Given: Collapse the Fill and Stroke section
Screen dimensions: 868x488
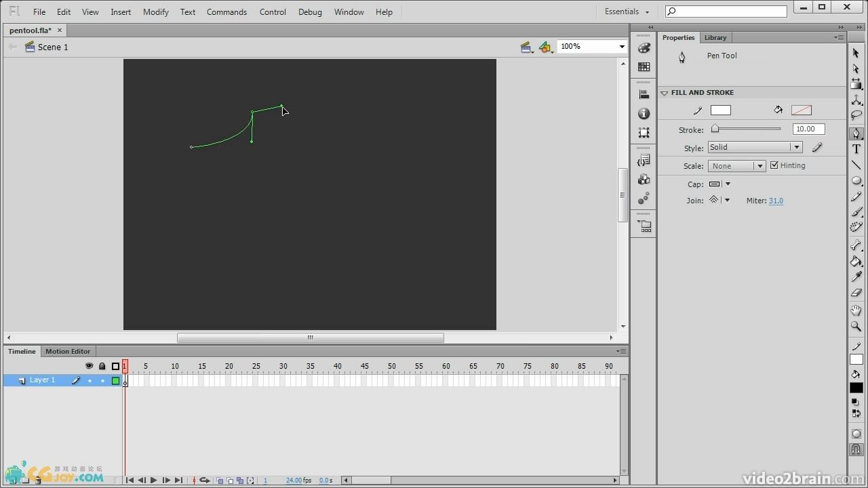Looking at the screenshot, I should (665, 93).
